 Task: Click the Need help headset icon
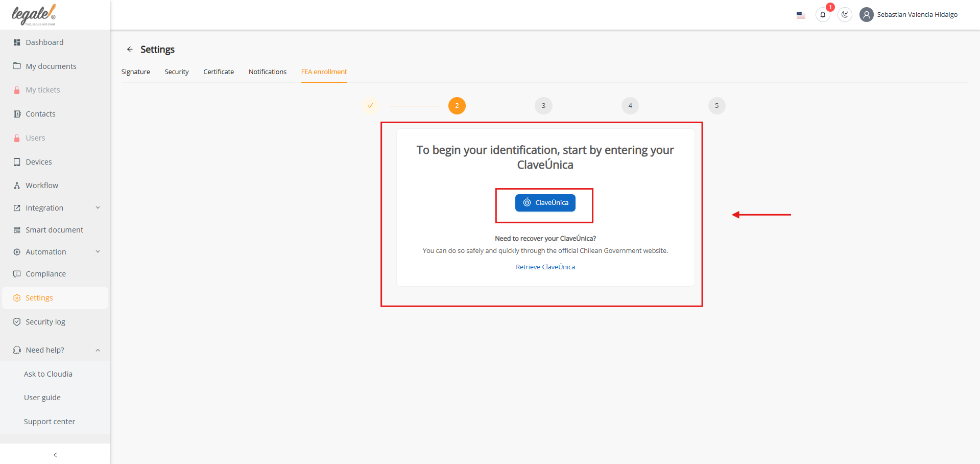pyautogui.click(x=17, y=350)
